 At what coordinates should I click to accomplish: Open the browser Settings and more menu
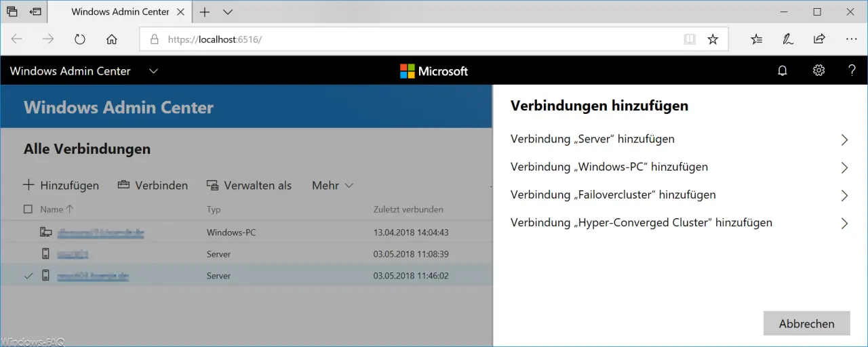tap(852, 39)
